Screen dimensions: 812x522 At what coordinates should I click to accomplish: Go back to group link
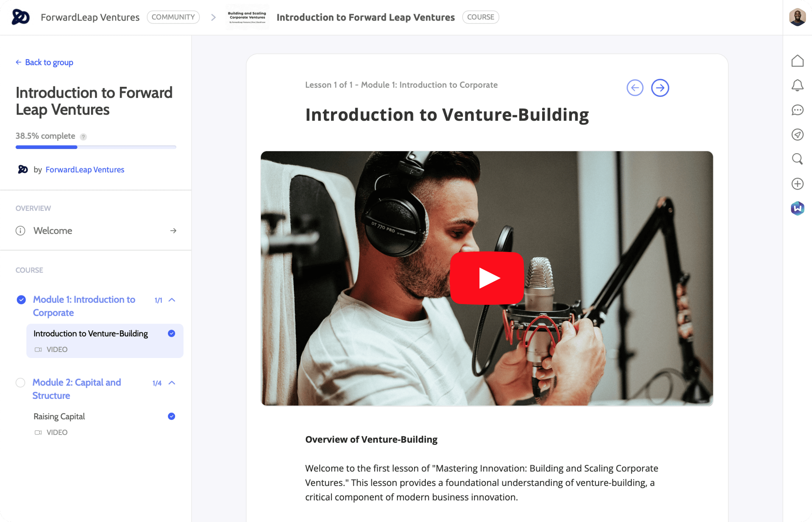[x=44, y=62]
